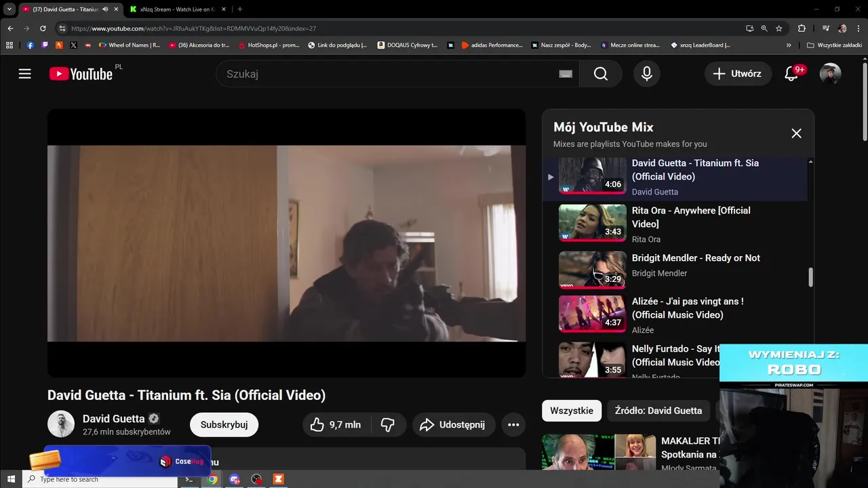Play Alizée - J'ai pas vingt ans thumbnail
Viewport: 868px width, 488px height.
pos(593,313)
